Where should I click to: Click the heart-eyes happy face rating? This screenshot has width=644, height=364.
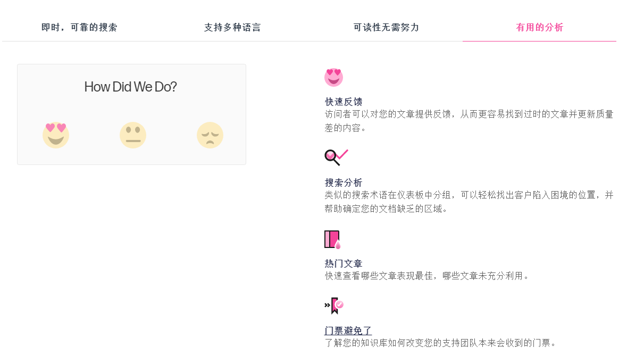[x=56, y=135]
